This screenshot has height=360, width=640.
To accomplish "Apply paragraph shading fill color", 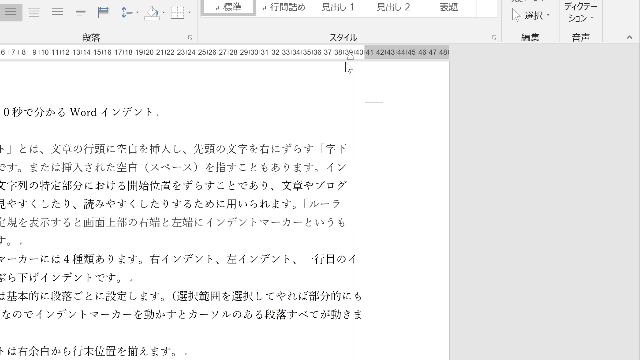I will pyautogui.click(x=152, y=12).
